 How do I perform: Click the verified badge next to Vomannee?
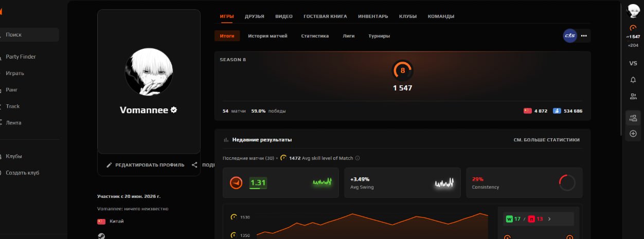(174, 110)
